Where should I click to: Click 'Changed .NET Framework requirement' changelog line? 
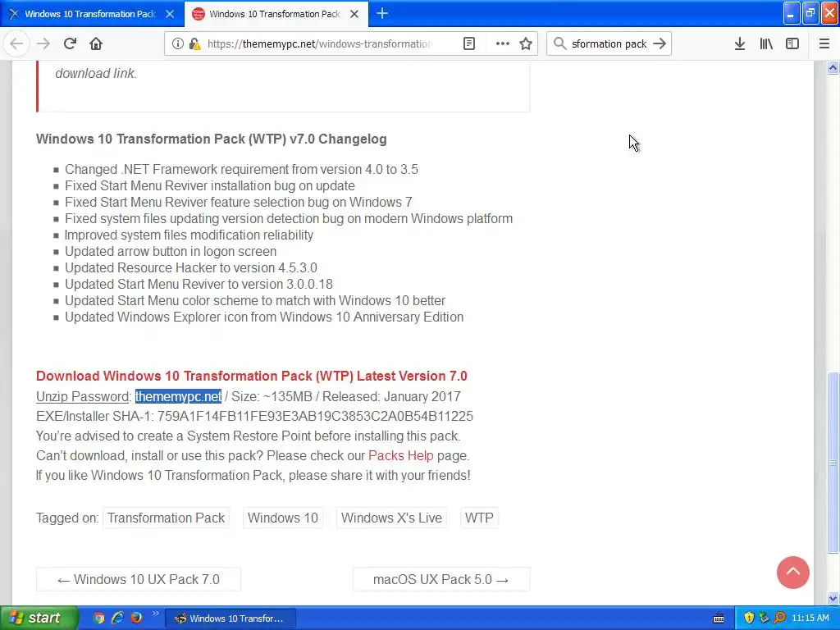coord(242,169)
